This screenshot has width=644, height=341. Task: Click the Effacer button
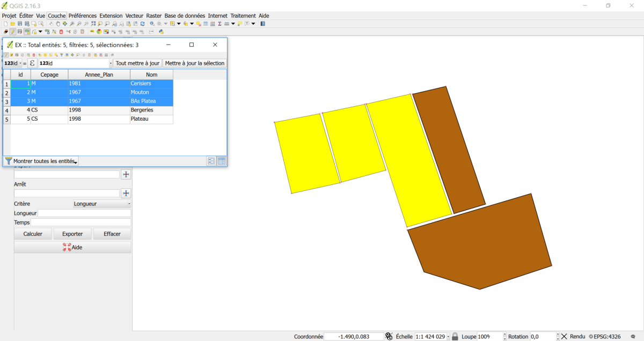(112, 234)
